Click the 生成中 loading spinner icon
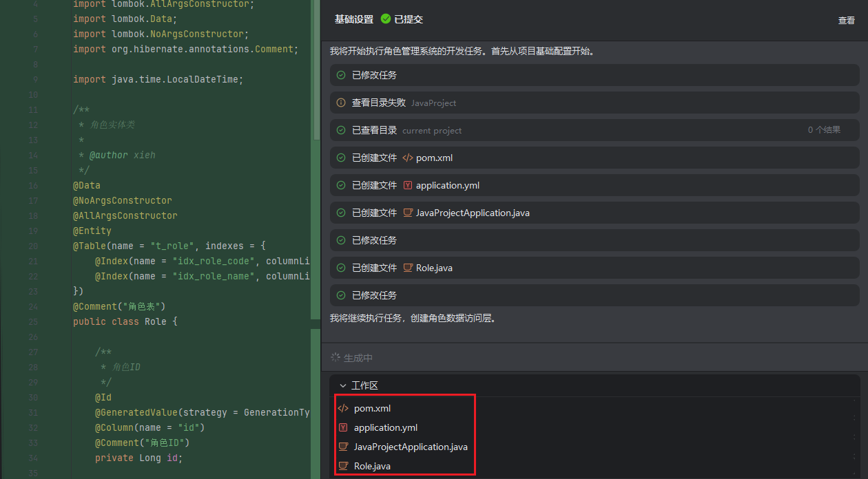This screenshot has width=868, height=479. point(335,358)
